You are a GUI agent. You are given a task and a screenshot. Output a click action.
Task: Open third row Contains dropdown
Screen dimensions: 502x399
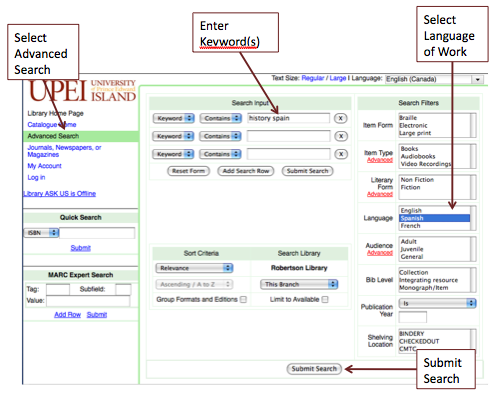tap(221, 154)
